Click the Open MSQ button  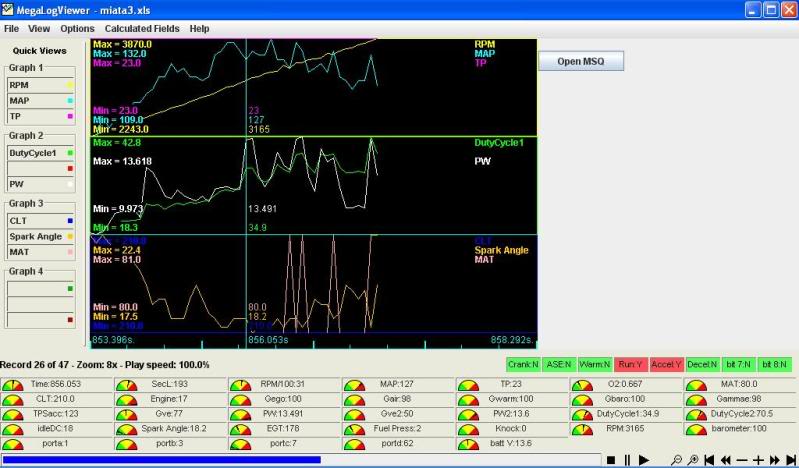(581, 61)
